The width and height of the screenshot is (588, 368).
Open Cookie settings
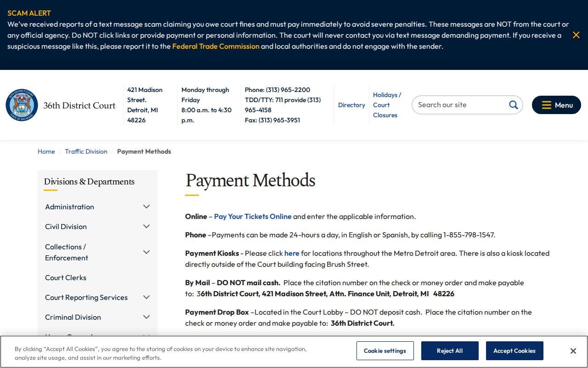[385, 351]
